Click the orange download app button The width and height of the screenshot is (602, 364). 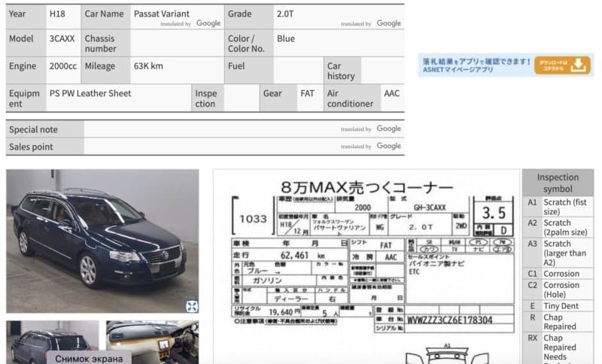(562, 65)
